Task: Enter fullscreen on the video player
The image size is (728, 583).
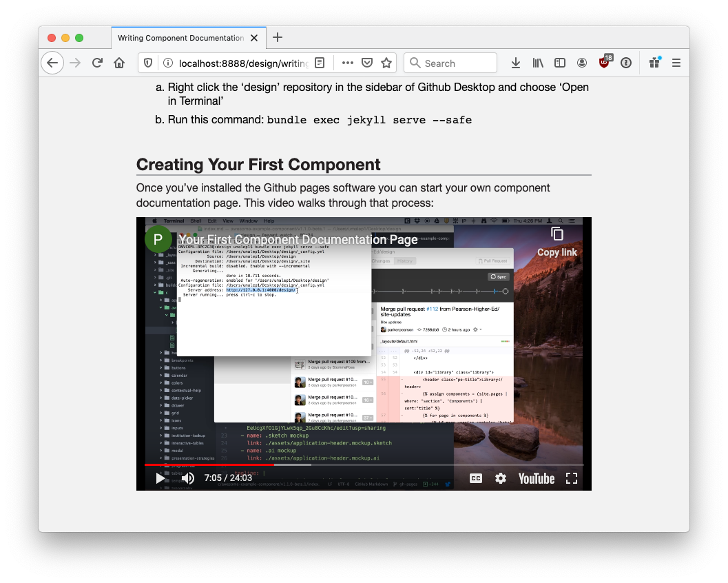Action: (x=572, y=478)
